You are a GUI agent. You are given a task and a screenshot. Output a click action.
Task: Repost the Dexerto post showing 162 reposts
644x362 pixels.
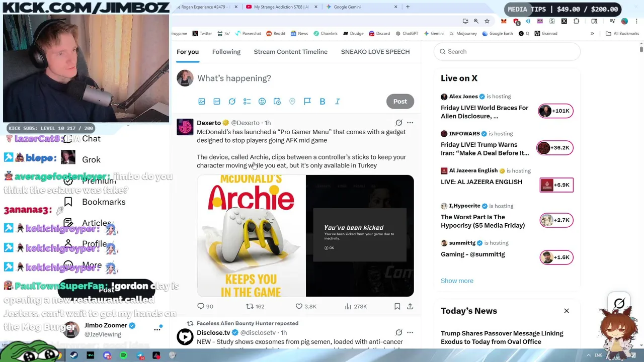click(255, 306)
